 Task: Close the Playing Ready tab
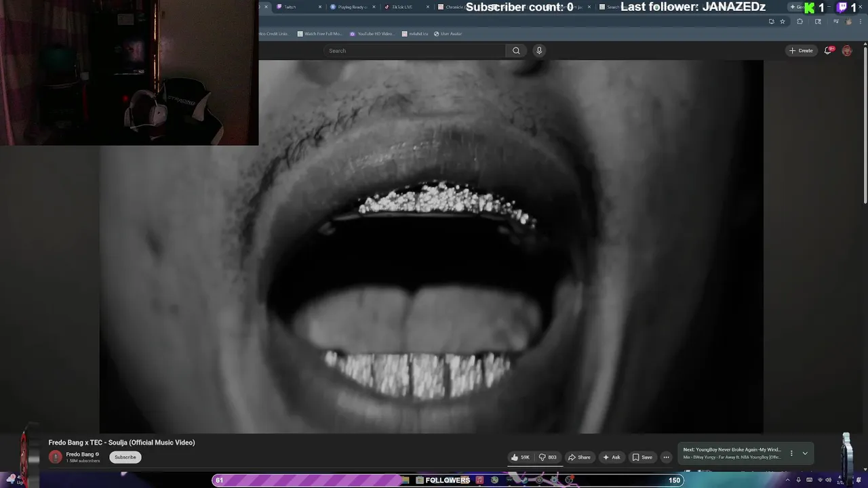[374, 7]
